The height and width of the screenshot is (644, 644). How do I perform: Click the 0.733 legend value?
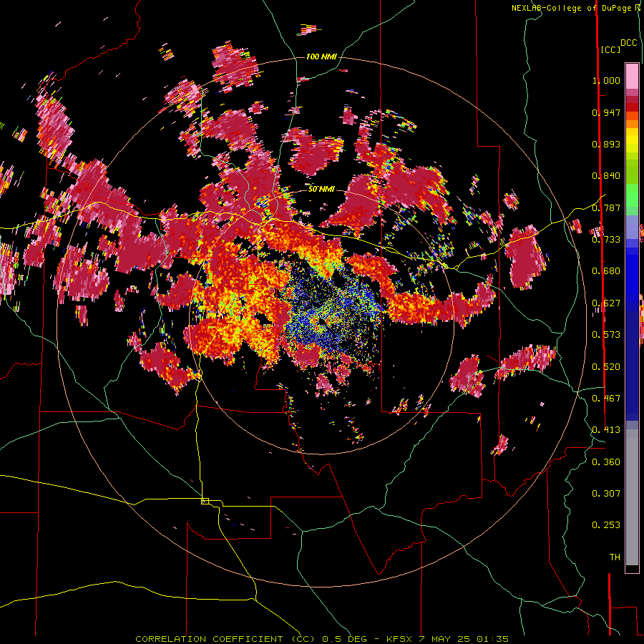point(606,240)
